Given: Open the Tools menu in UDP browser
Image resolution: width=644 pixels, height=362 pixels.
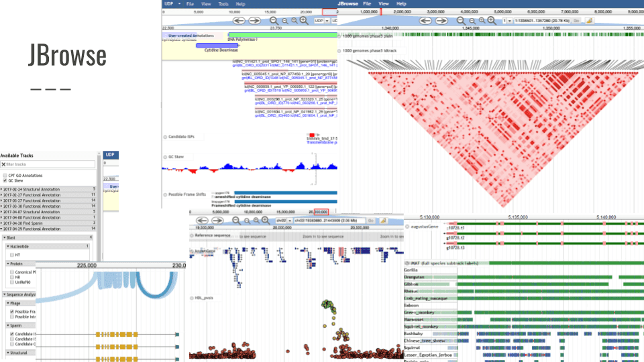Looking at the screenshot, I should tap(223, 3).
